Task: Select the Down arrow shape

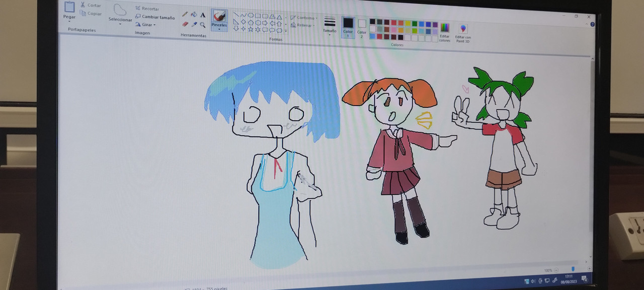Action: pos(236,28)
